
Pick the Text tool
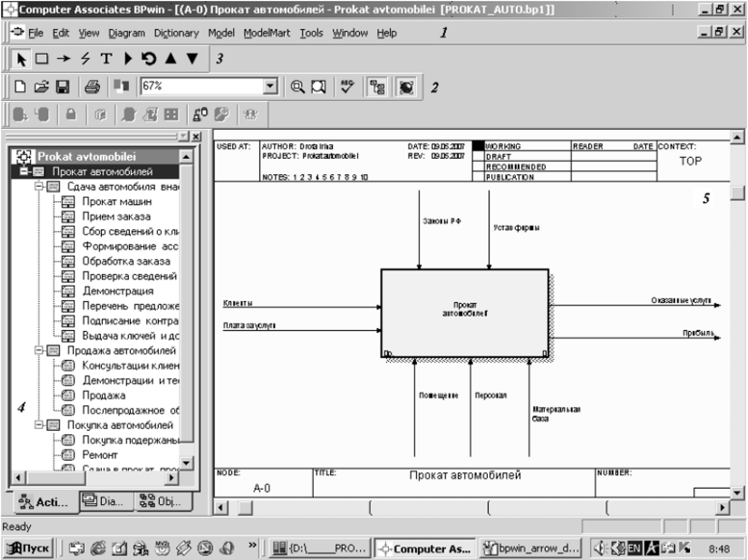[106, 59]
